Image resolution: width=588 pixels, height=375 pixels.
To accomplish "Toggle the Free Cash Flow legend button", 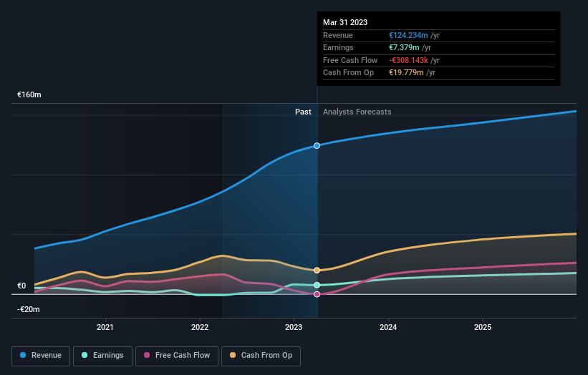I will point(177,356).
